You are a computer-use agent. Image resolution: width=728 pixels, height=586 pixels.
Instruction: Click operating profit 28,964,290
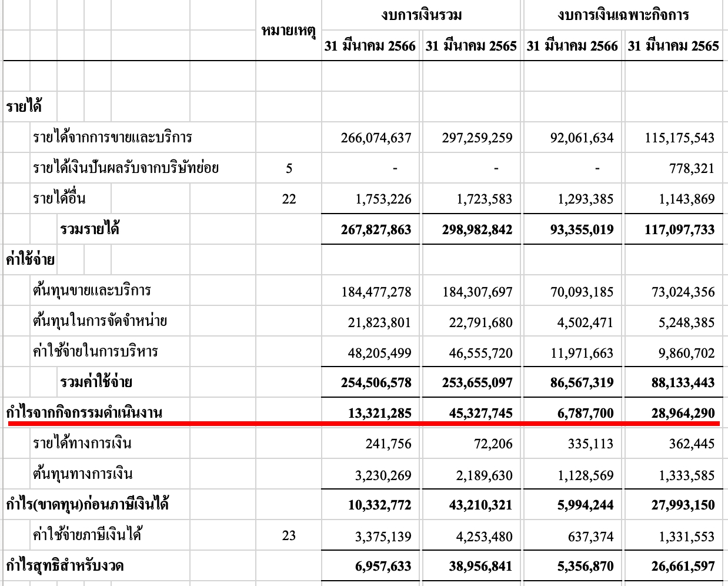click(683, 413)
